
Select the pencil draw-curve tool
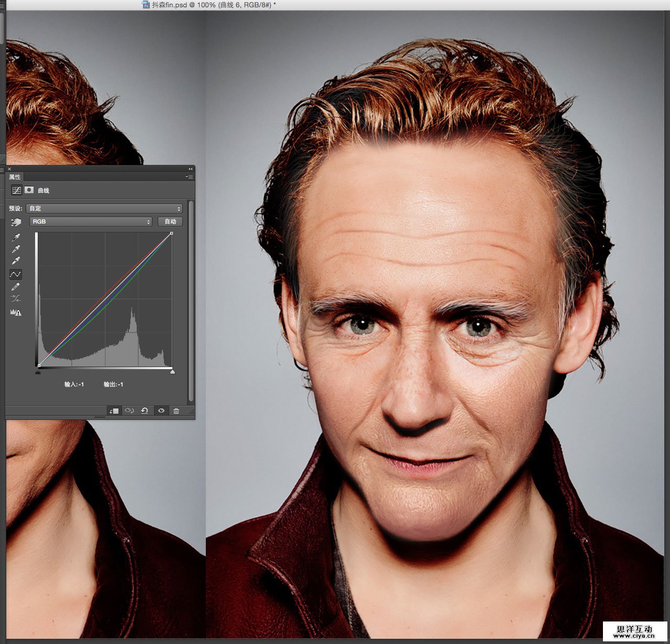coord(16,287)
